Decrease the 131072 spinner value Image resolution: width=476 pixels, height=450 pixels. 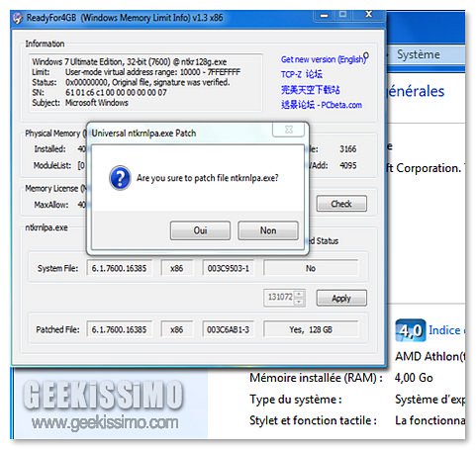click(299, 302)
